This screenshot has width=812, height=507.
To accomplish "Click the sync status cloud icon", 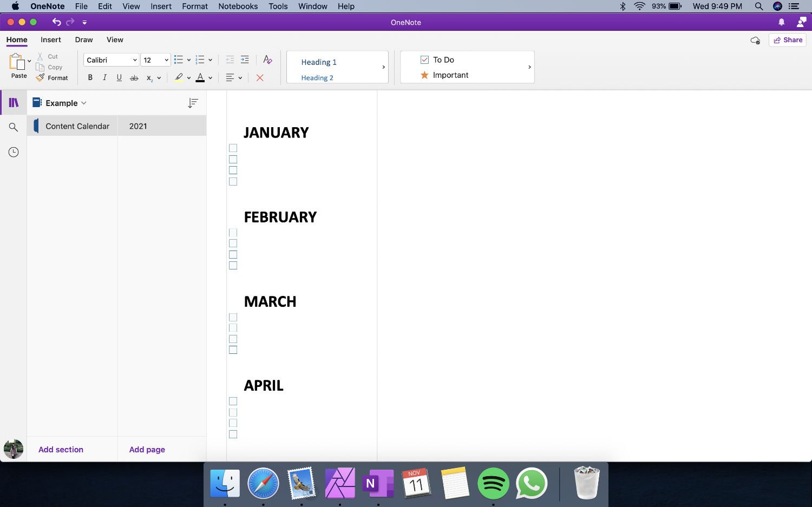I will [x=755, y=40].
